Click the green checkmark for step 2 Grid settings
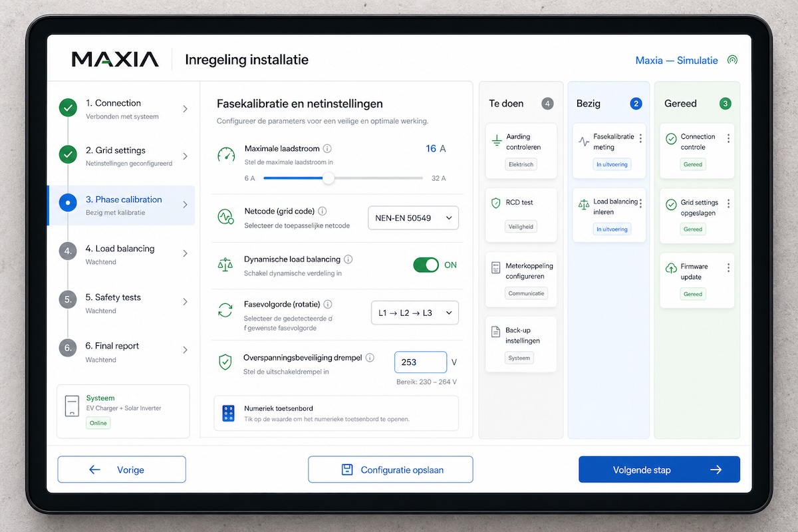The image size is (798, 532). (67, 155)
